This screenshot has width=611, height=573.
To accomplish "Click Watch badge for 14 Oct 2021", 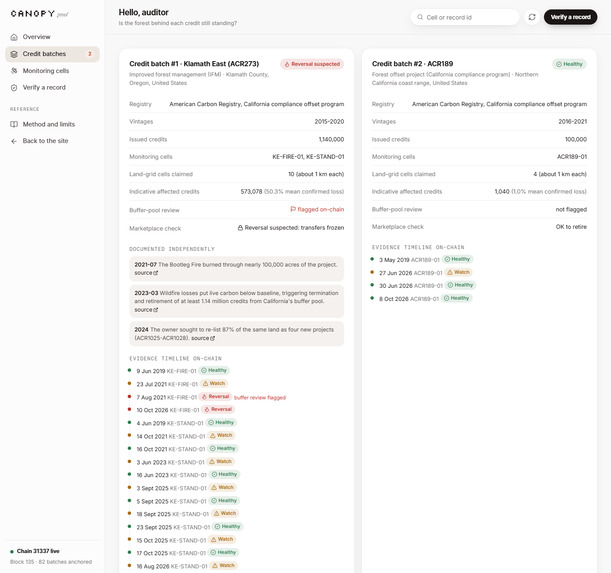I will pyautogui.click(x=221, y=435).
